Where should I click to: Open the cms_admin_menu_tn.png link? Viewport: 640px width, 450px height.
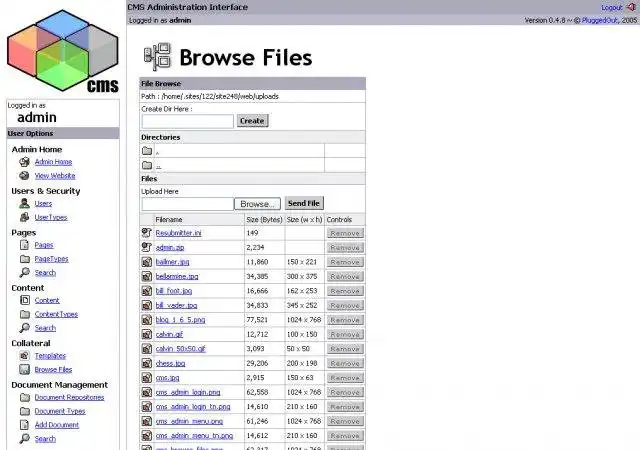194,436
